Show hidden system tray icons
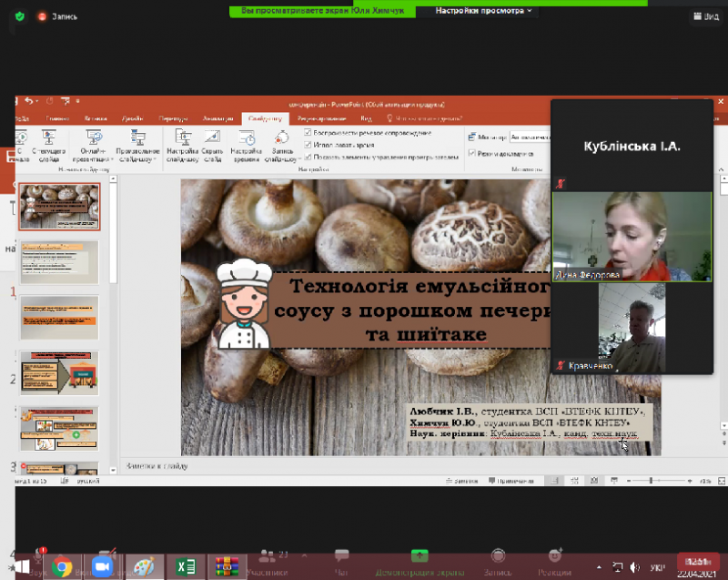Image resolution: width=728 pixels, height=580 pixels. click(x=599, y=567)
